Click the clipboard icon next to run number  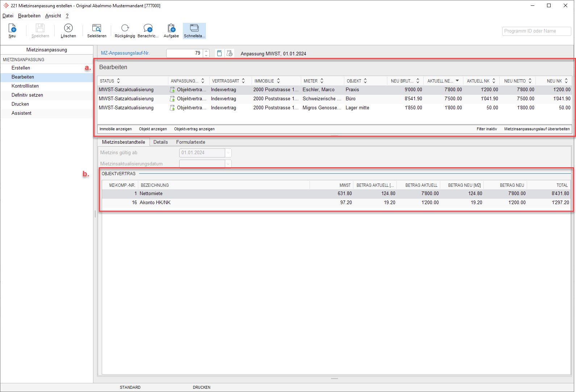[219, 53]
